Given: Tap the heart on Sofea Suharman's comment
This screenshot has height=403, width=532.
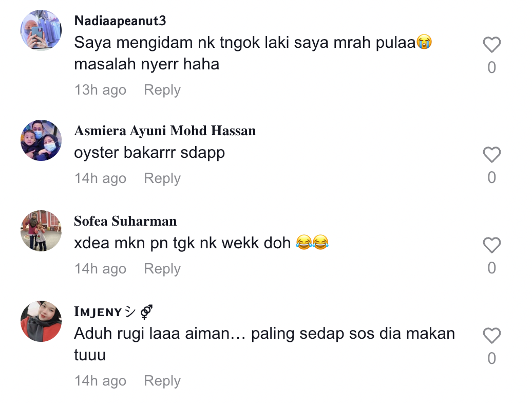Looking at the screenshot, I should coord(491,245).
